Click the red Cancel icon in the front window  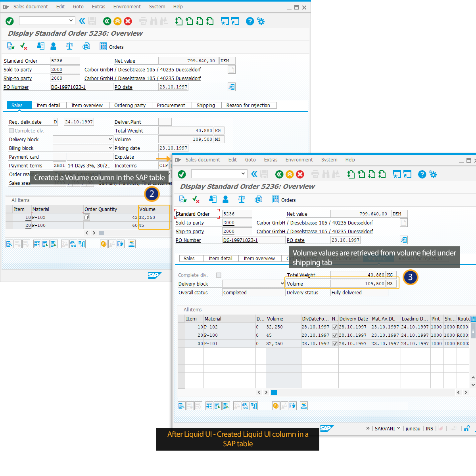tap(300, 174)
